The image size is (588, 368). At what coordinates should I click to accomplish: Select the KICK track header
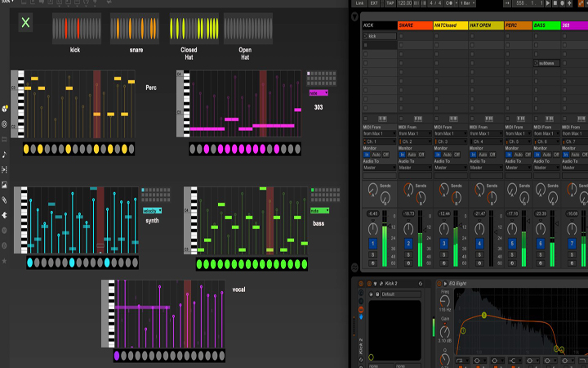pos(380,25)
